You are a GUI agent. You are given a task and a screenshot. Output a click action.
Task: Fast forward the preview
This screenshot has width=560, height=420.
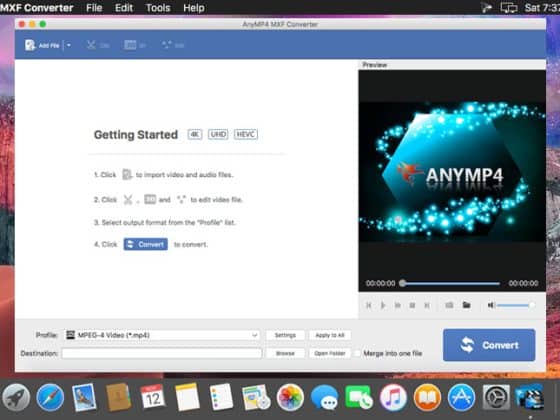coord(398,305)
